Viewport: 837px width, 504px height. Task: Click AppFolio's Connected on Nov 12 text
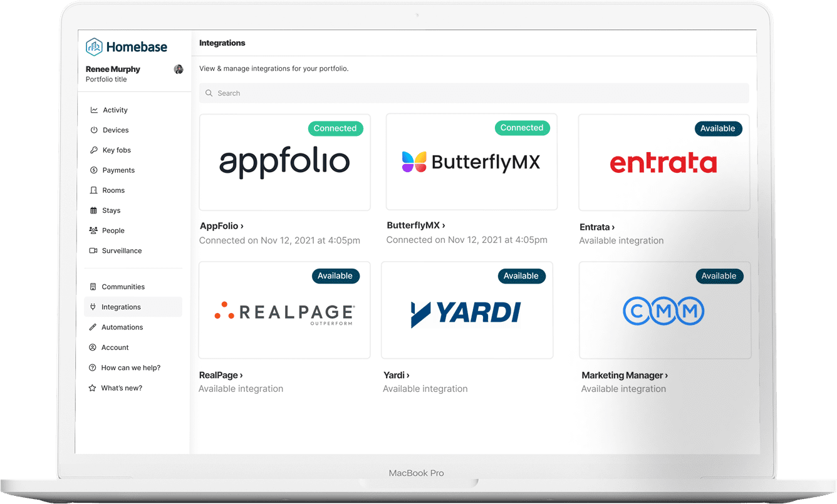279,240
